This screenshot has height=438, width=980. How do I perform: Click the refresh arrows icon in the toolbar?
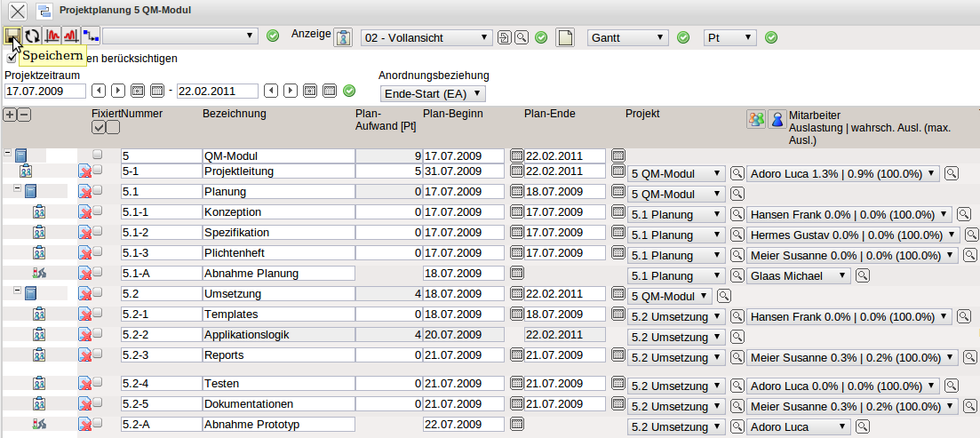point(32,36)
